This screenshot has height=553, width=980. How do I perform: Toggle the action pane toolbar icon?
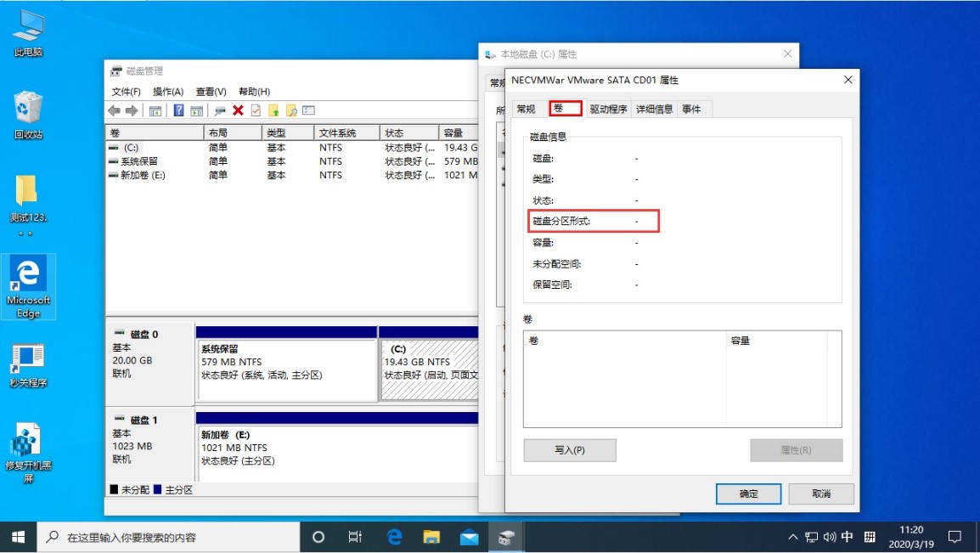[x=197, y=110]
